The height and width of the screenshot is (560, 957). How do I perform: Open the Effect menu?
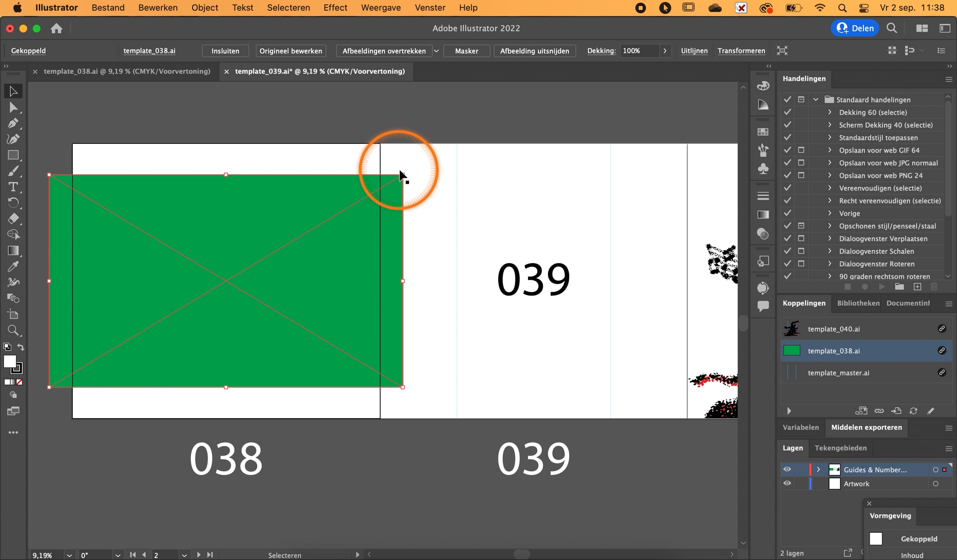coord(335,8)
